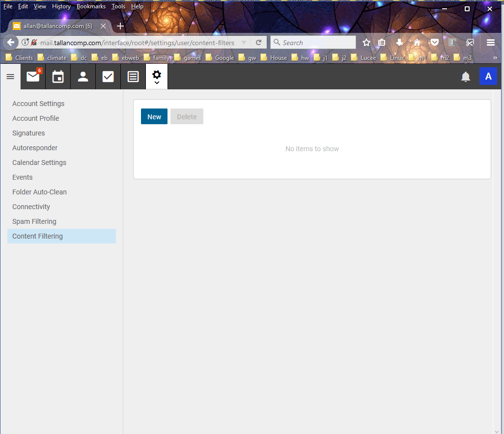
Task: Open the Contacts person icon
Action: (83, 77)
